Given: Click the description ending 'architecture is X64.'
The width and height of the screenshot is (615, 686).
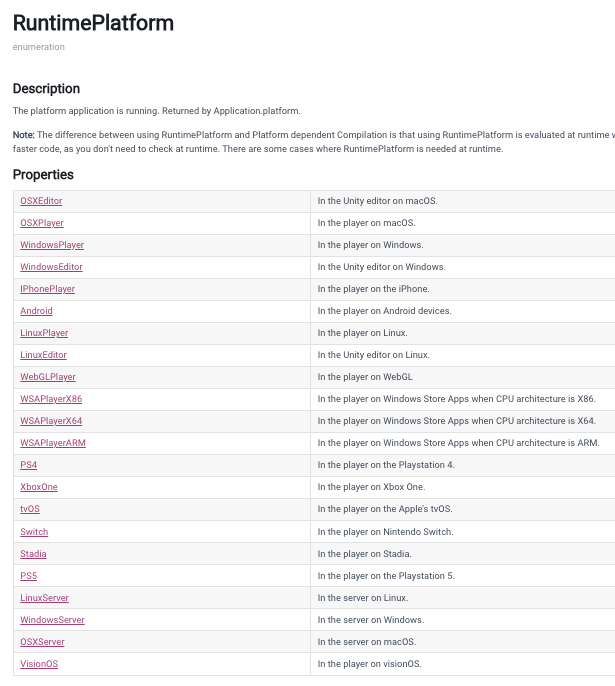Looking at the screenshot, I should click(457, 421).
